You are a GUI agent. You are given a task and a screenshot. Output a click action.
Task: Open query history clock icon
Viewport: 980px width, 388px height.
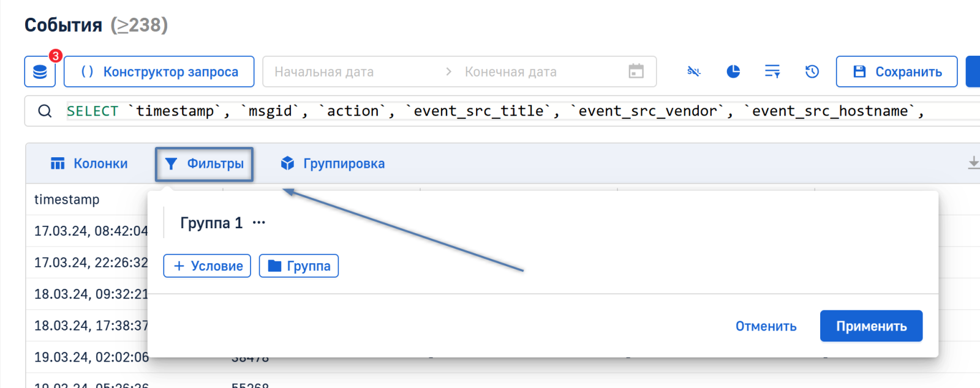tap(812, 72)
